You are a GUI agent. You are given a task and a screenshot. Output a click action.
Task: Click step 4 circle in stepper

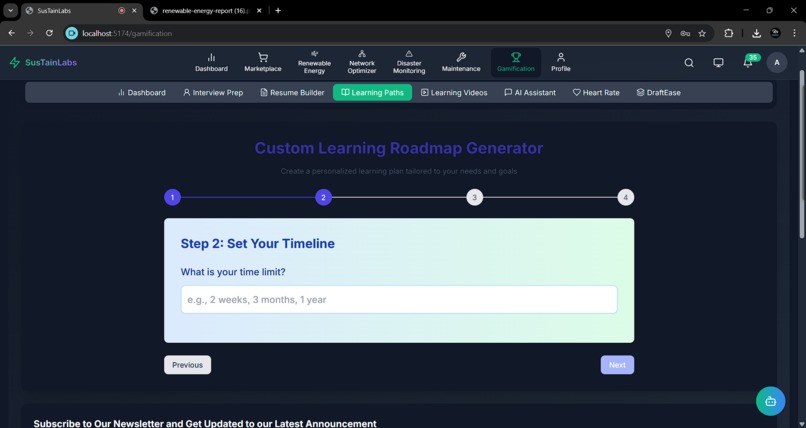click(626, 197)
